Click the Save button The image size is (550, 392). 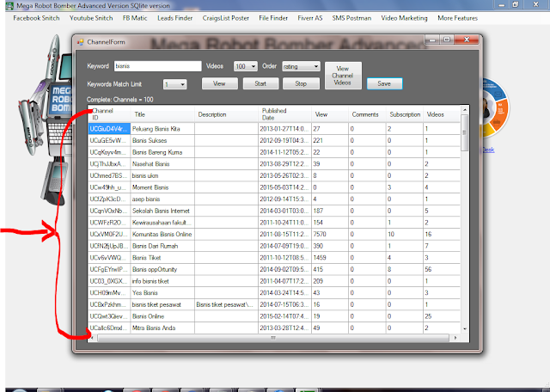coord(384,83)
